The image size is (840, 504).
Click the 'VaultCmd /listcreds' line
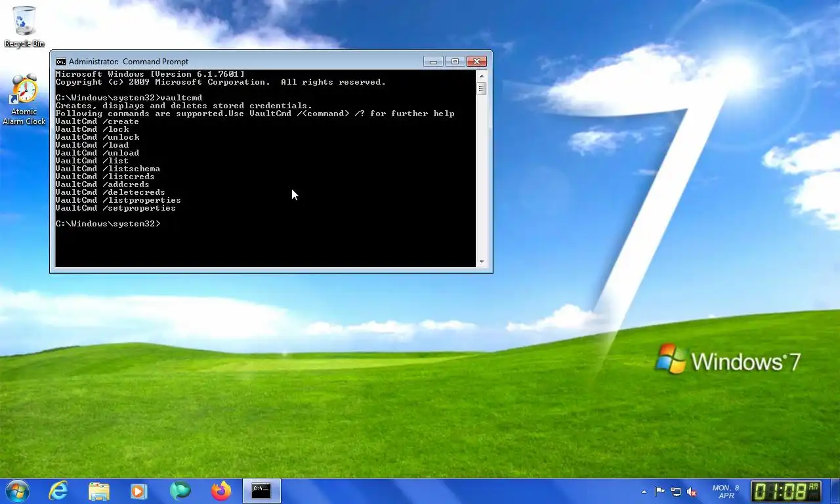105,177
